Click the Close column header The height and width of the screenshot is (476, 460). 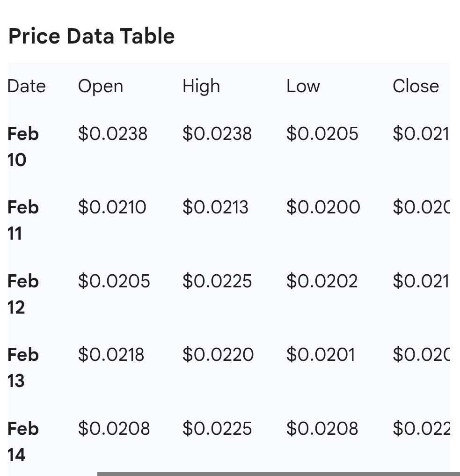pyautogui.click(x=416, y=86)
